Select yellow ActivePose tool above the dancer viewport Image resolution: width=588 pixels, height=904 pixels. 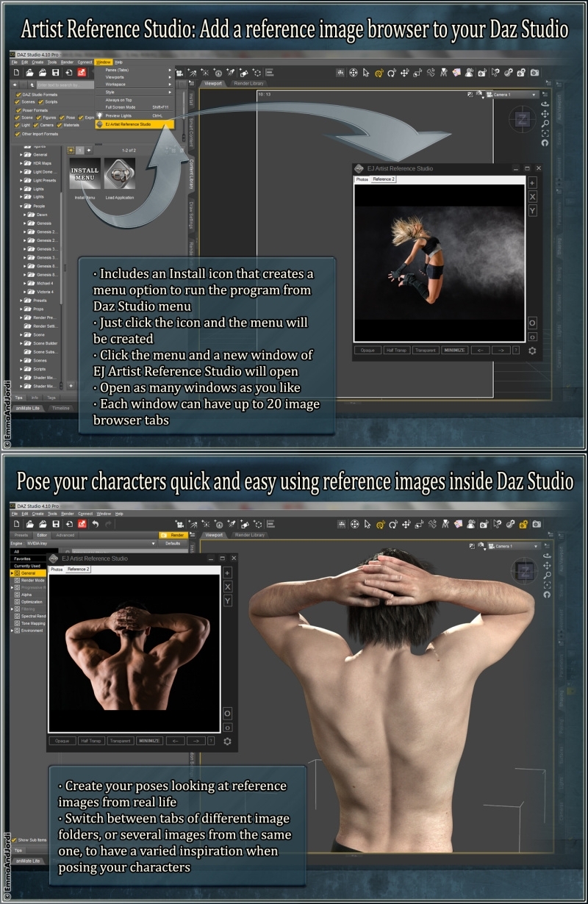379,73
